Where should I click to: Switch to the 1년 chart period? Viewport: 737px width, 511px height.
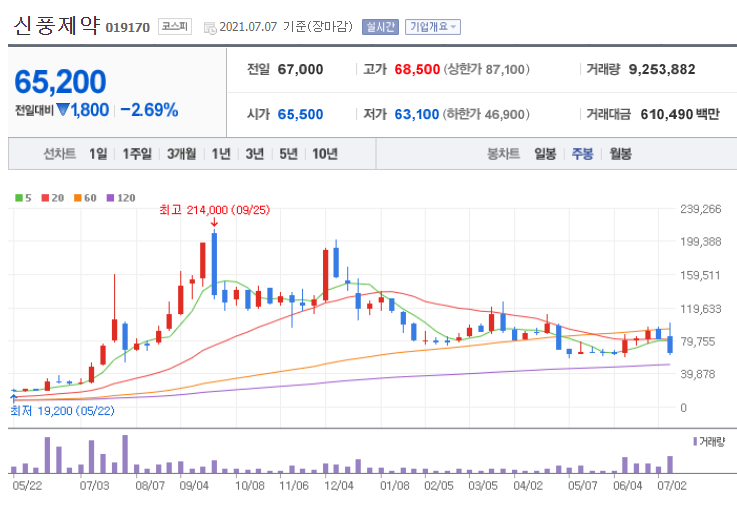(x=221, y=154)
